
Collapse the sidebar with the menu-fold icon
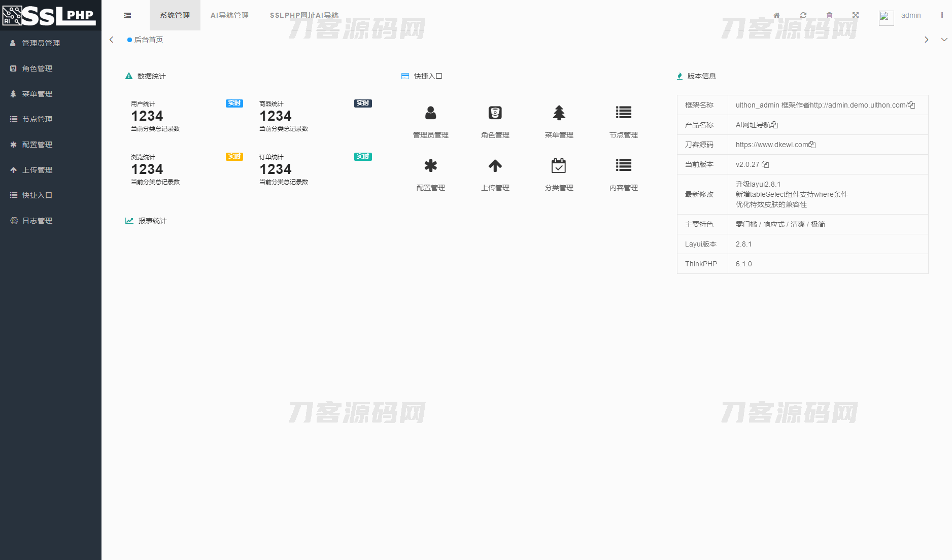click(127, 15)
